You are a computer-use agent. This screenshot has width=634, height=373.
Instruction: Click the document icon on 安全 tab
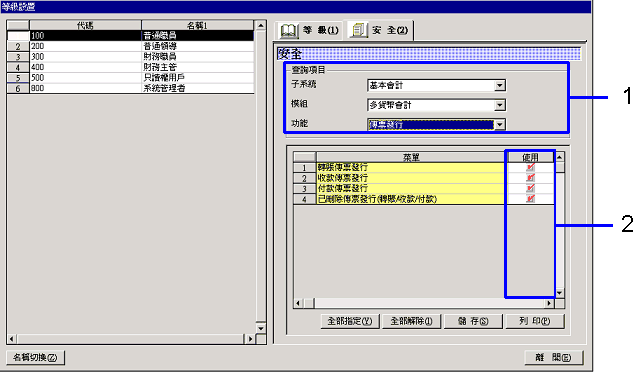click(358, 30)
